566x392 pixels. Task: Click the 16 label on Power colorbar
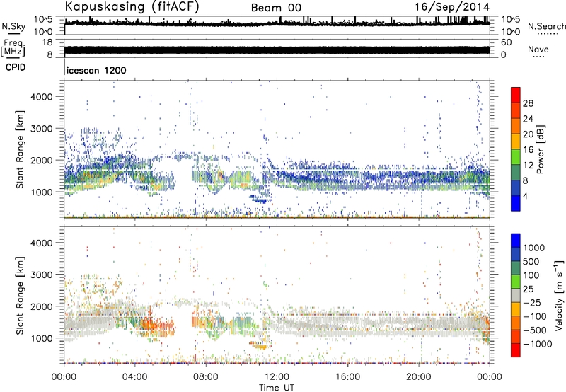pyautogui.click(x=528, y=150)
